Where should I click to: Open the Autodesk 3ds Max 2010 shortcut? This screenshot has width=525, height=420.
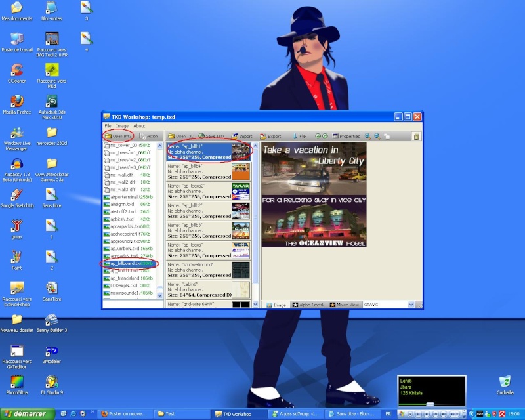pos(52,106)
